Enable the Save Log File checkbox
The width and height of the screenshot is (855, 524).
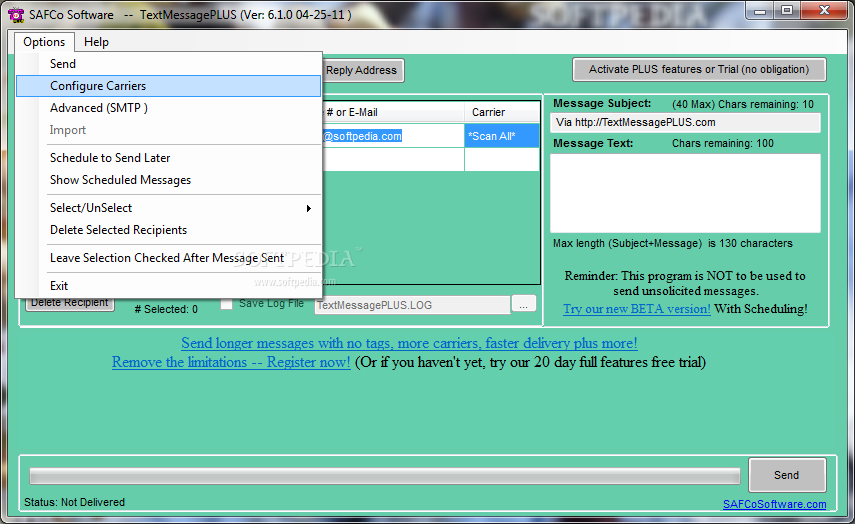(226, 304)
